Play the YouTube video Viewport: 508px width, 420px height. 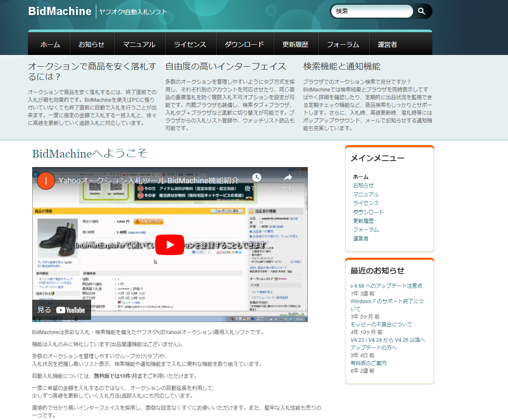(170, 245)
